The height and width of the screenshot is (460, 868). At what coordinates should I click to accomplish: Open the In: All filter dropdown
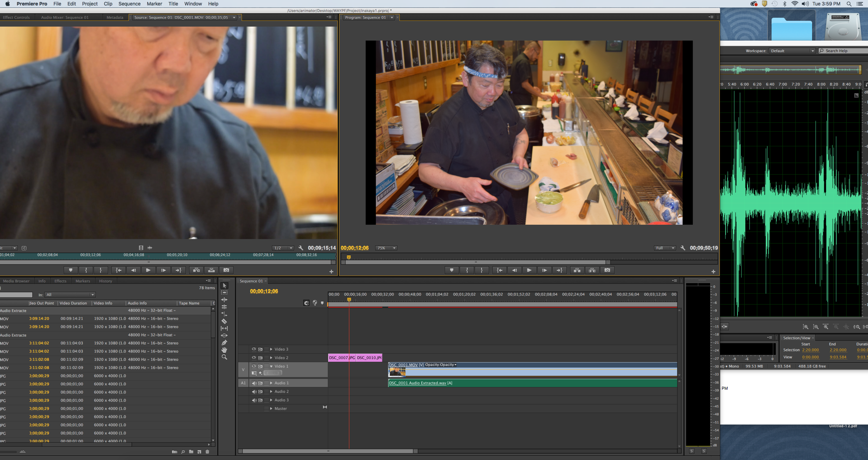click(x=70, y=295)
